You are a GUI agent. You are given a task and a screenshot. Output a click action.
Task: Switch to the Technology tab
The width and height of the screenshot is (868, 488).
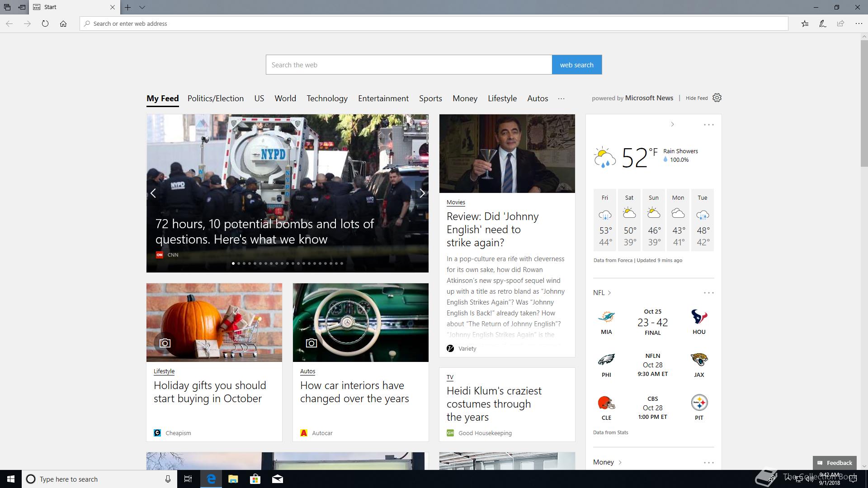tap(327, 99)
